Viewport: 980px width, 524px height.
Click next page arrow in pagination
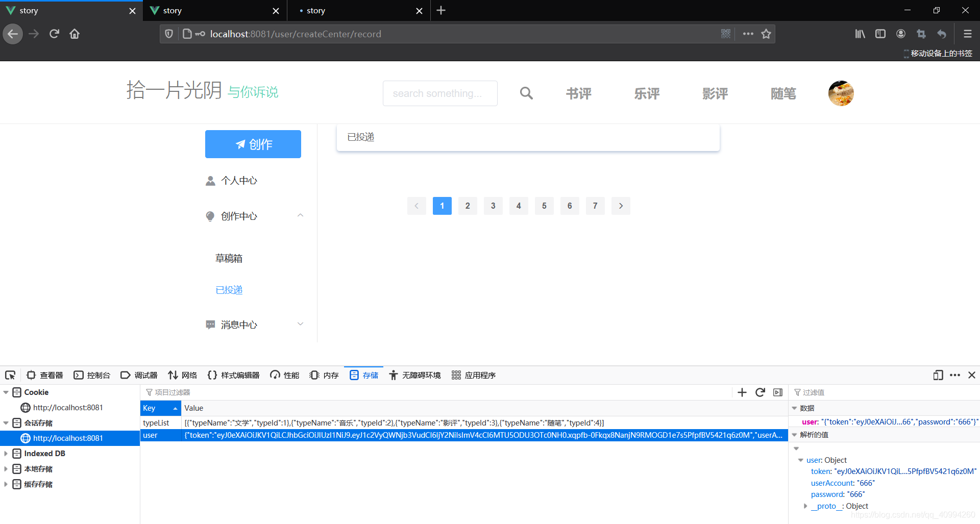click(621, 206)
